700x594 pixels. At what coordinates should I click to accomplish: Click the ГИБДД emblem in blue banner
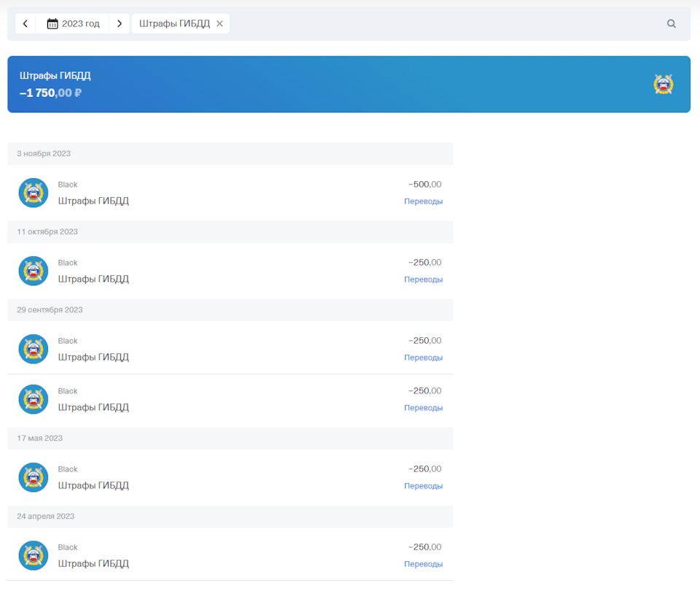tap(664, 84)
